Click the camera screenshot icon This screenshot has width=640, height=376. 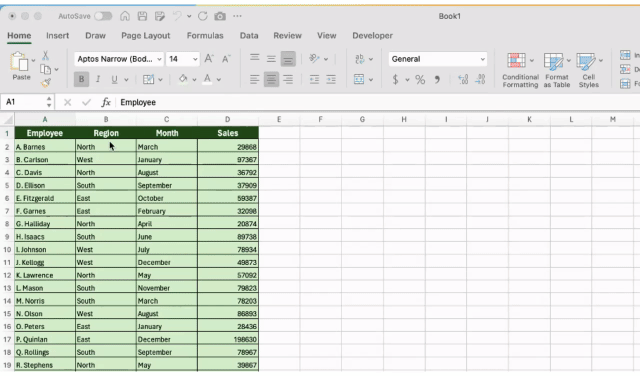click(220, 16)
